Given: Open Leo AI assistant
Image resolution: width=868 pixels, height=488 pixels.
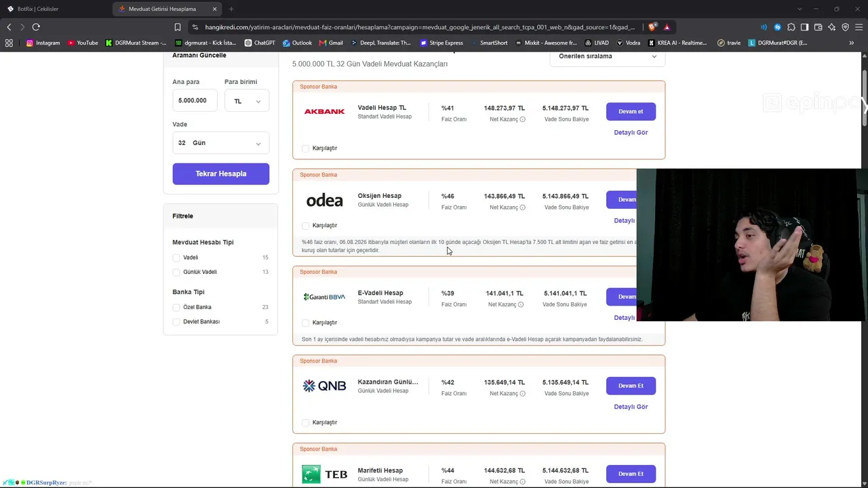Looking at the screenshot, I should (x=832, y=27).
